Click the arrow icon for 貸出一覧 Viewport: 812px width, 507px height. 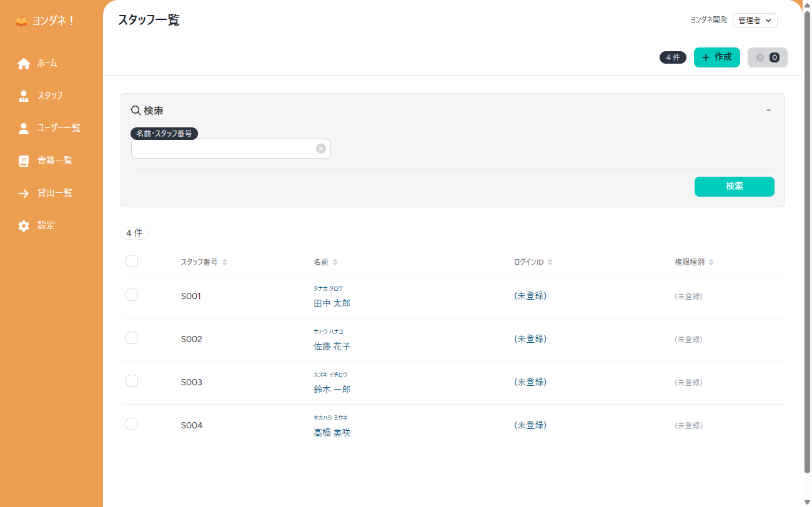[x=24, y=194]
